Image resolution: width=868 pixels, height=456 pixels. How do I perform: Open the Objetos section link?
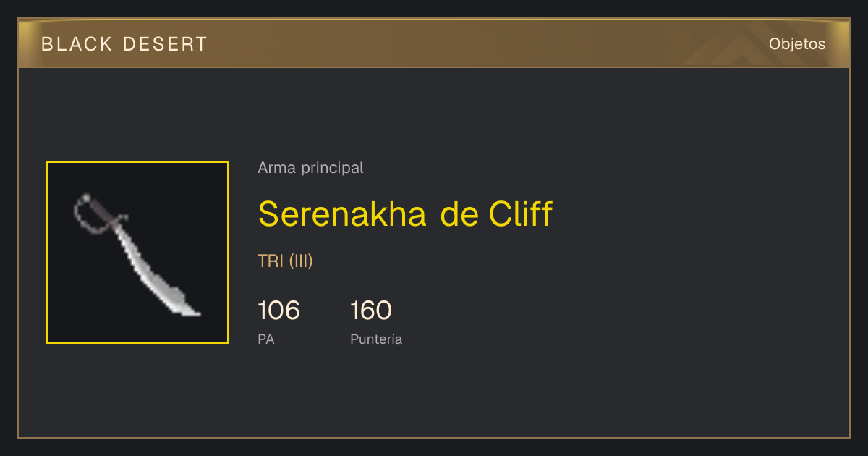[x=797, y=44]
